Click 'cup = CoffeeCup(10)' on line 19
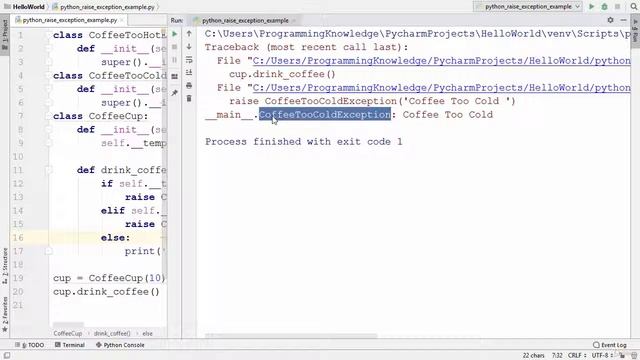Viewport: 640px width, 360px height. 109,278
